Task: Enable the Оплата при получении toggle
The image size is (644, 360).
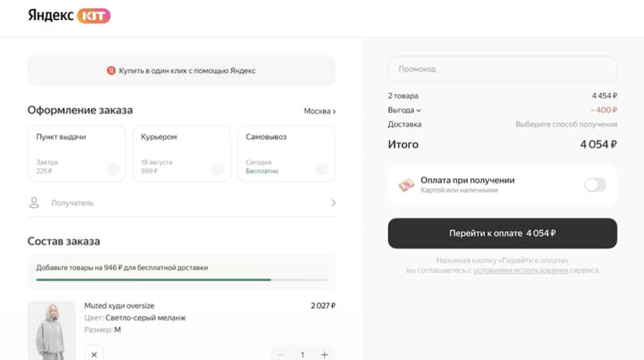Action: 595,185
